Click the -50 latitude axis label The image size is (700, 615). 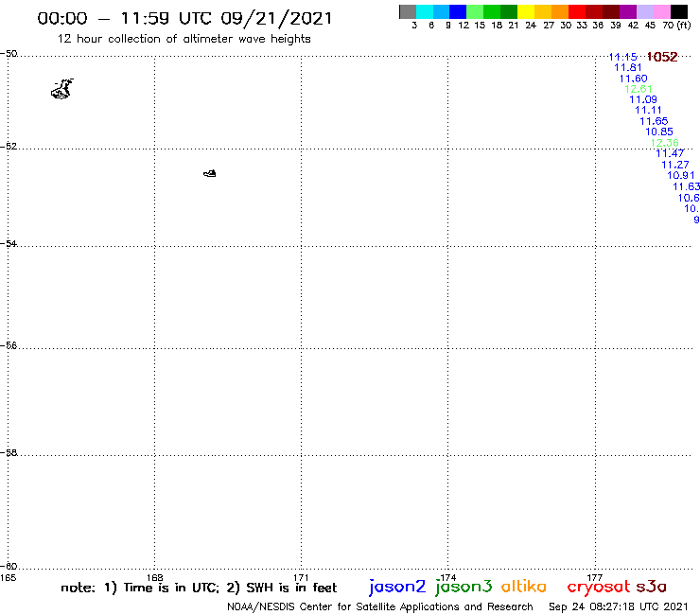point(9,54)
